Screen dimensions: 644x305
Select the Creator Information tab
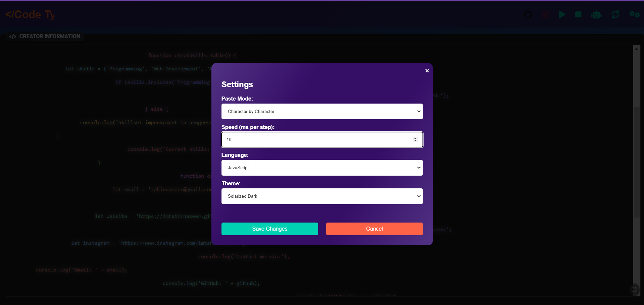click(x=45, y=36)
